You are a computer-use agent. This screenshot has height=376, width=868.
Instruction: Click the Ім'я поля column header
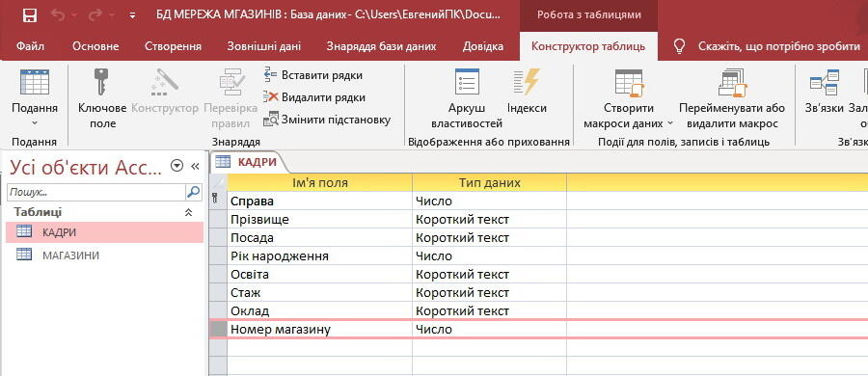[320, 182]
